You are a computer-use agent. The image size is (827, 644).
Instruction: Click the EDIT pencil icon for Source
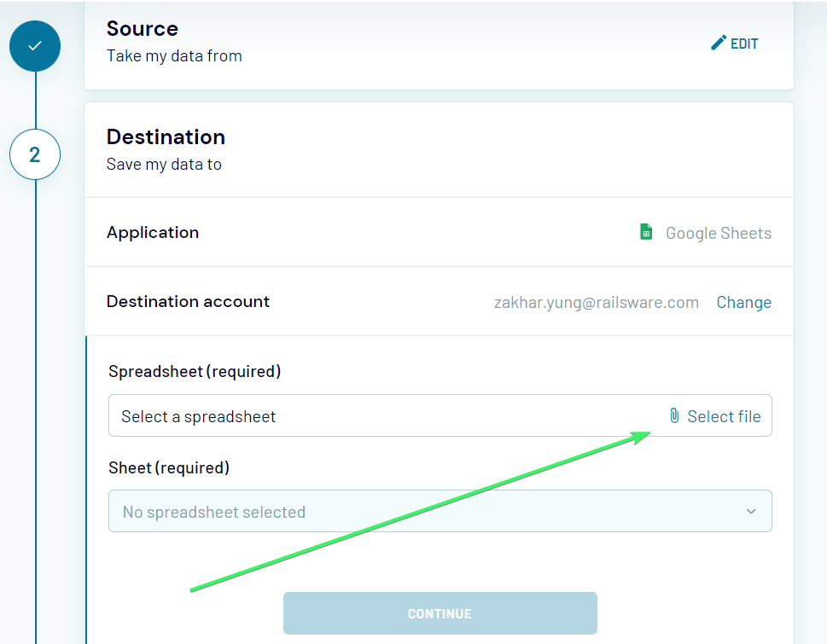pyautogui.click(x=719, y=43)
